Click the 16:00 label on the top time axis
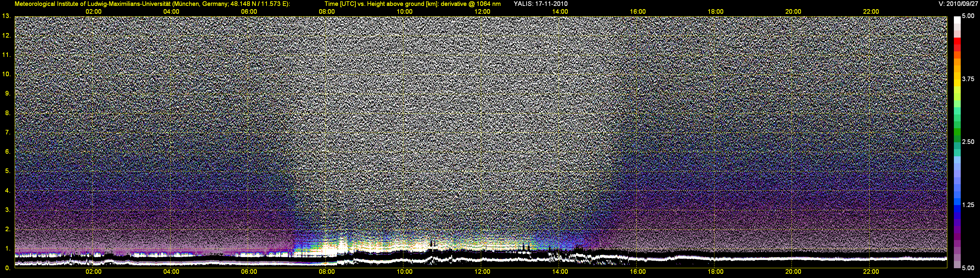This screenshot has height=278, width=980. 638,11
